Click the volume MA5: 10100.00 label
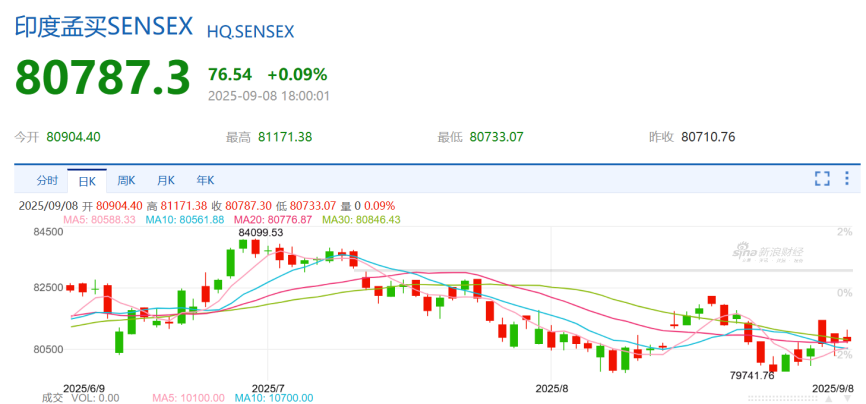Image resolution: width=866 pixels, height=404 pixels. point(188,398)
